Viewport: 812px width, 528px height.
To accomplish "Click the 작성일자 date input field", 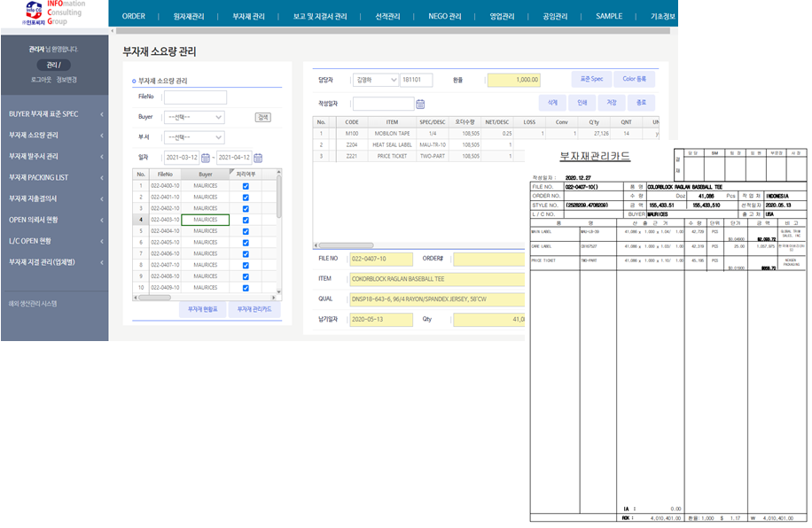I will pyautogui.click(x=383, y=104).
